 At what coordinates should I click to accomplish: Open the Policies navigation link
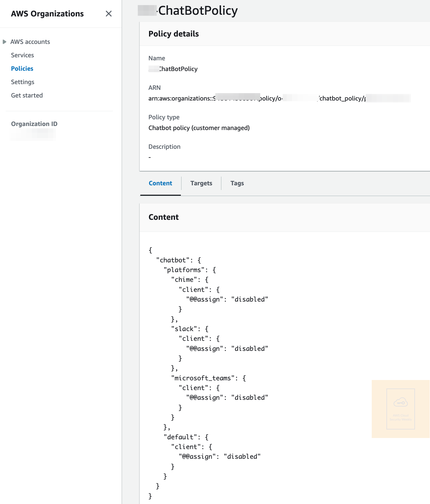pos(22,69)
